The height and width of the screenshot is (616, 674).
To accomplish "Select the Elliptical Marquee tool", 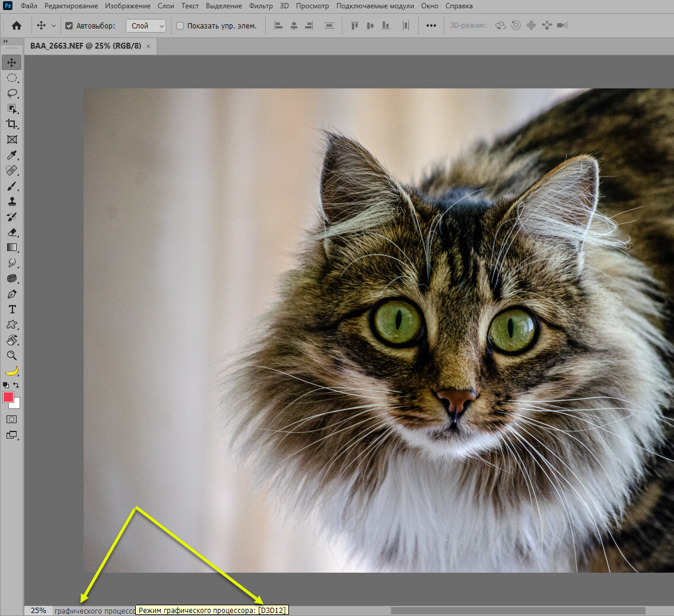I will 12,78.
